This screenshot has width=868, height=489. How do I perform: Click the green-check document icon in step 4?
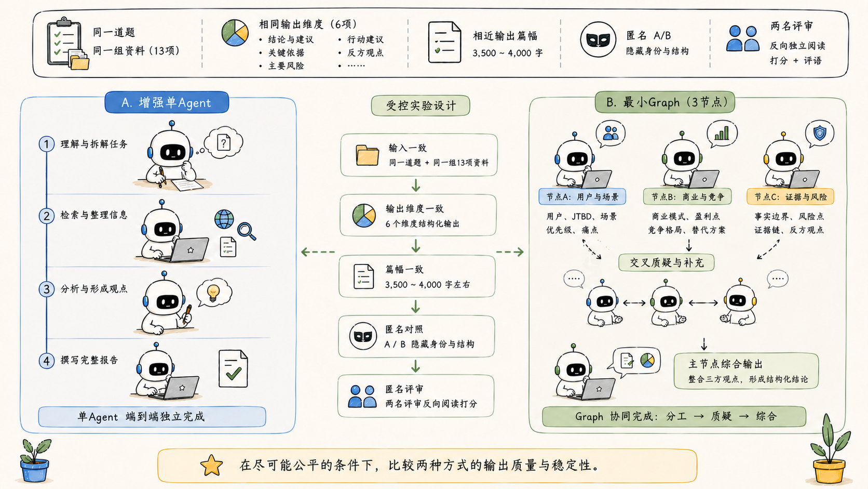click(x=233, y=368)
